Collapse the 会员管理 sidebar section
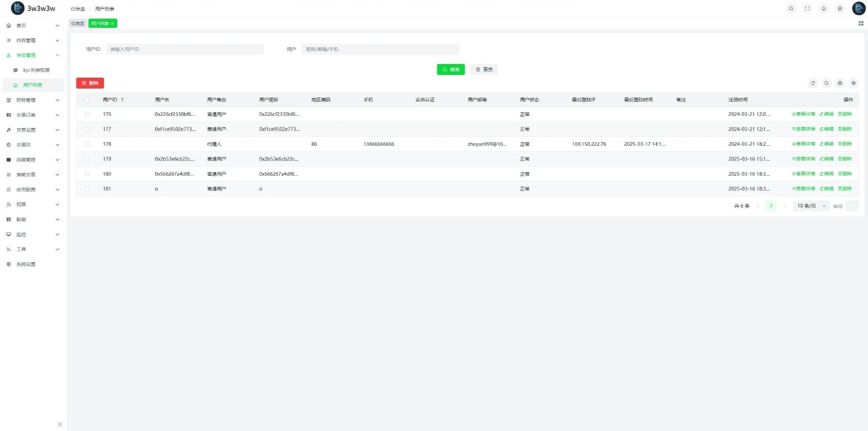 pyautogui.click(x=33, y=55)
